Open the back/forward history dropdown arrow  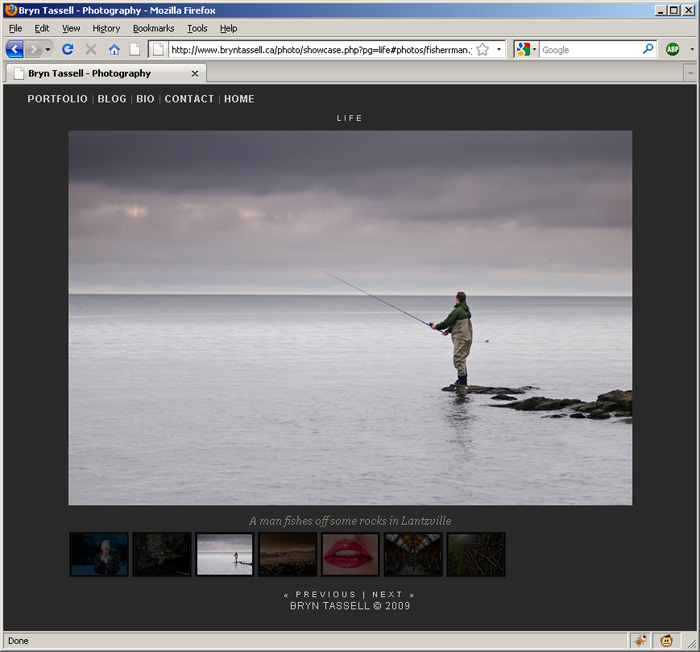tap(48, 49)
